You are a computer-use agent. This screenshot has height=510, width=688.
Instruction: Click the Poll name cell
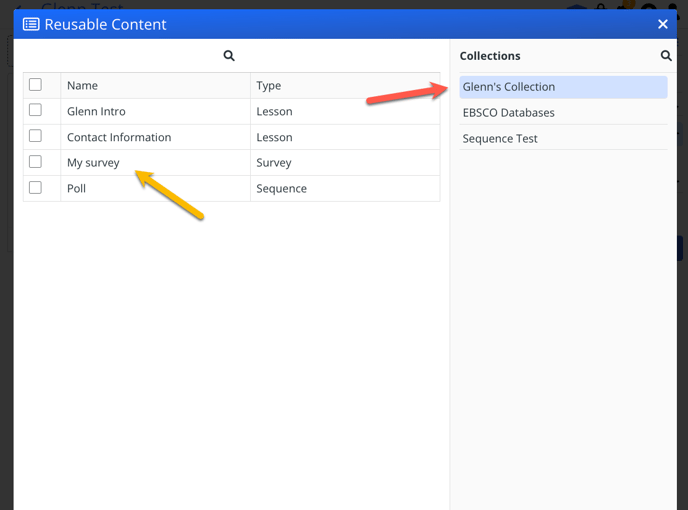[x=155, y=189]
